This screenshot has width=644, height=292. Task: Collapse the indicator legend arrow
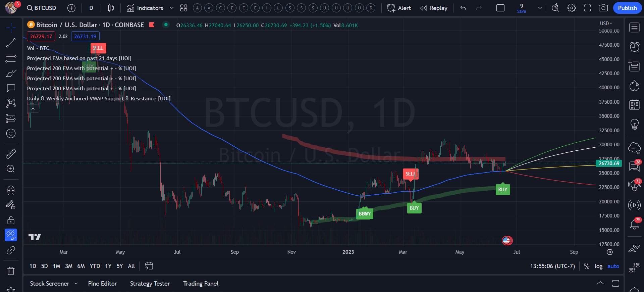coord(33,109)
